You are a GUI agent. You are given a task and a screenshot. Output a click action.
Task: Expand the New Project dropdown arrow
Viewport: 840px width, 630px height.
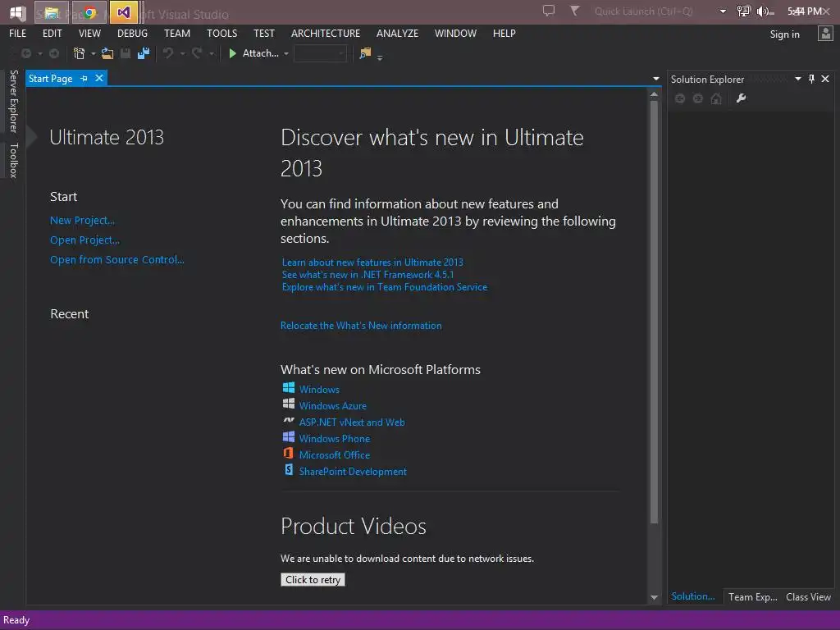[x=94, y=54]
